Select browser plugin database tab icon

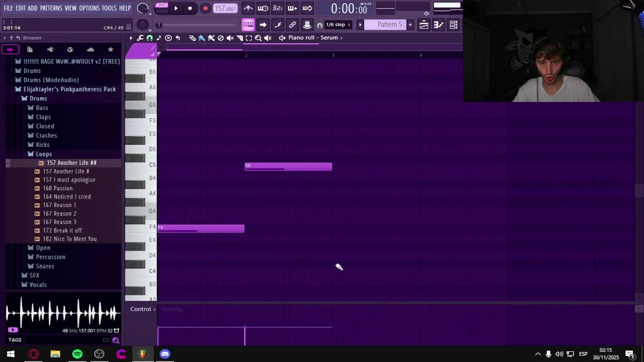coord(50,49)
